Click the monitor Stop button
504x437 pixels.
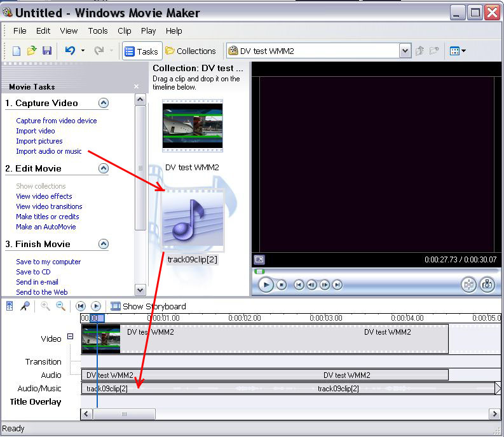point(282,285)
